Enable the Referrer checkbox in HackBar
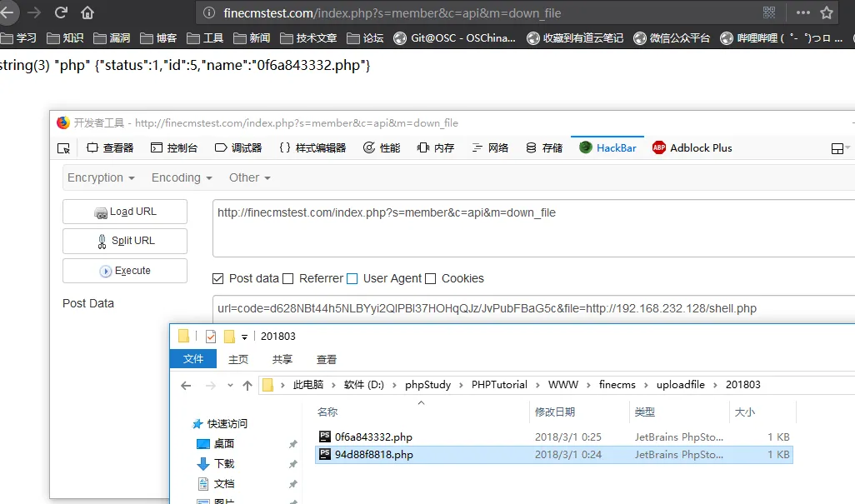The width and height of the screenshot is (855, 504). tap(289, 278)
